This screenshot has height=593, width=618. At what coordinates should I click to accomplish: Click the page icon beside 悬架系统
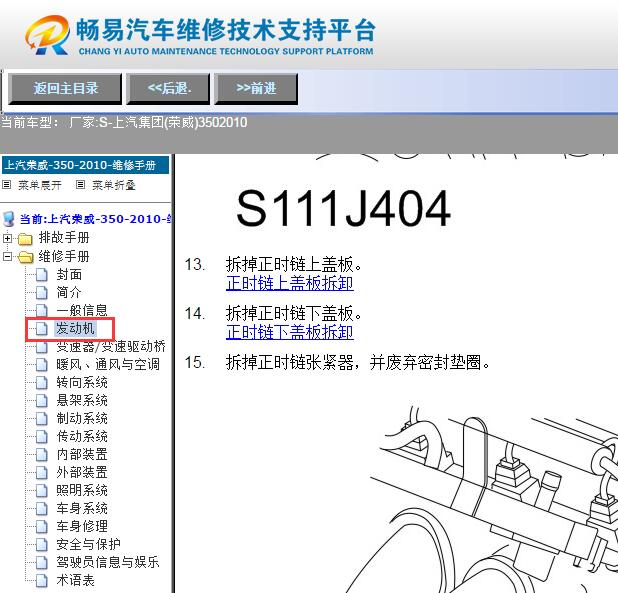click(x=42, y=401)
